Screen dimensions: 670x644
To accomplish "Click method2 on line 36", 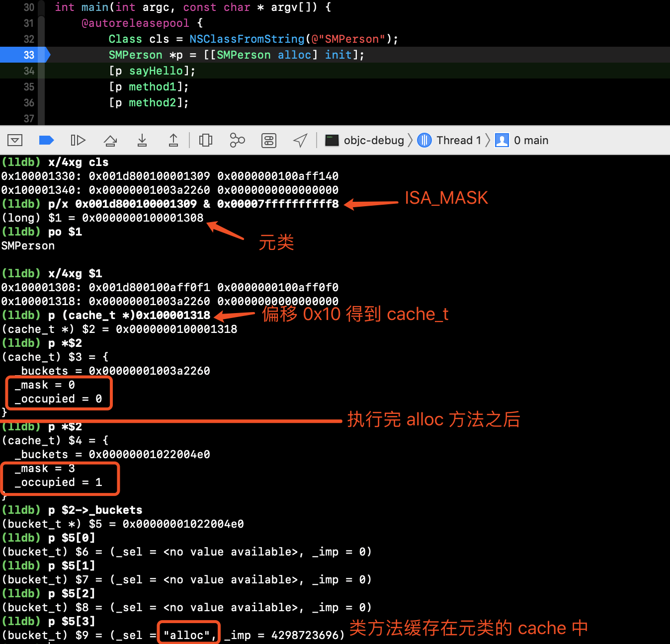I will coord(153,103).
